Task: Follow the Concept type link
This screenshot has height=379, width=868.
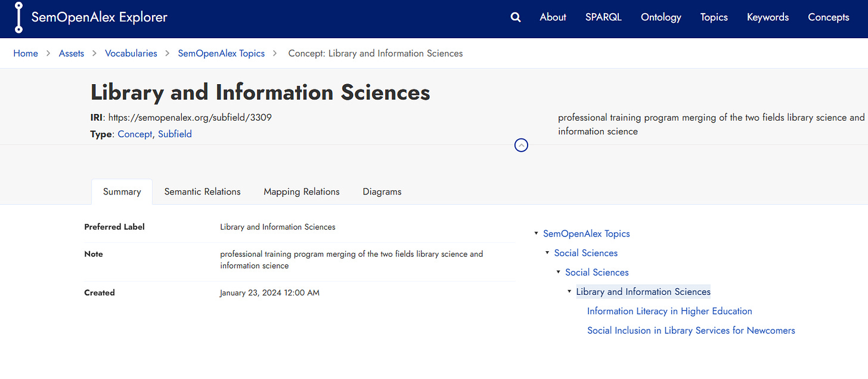Action: click(135, 134)
